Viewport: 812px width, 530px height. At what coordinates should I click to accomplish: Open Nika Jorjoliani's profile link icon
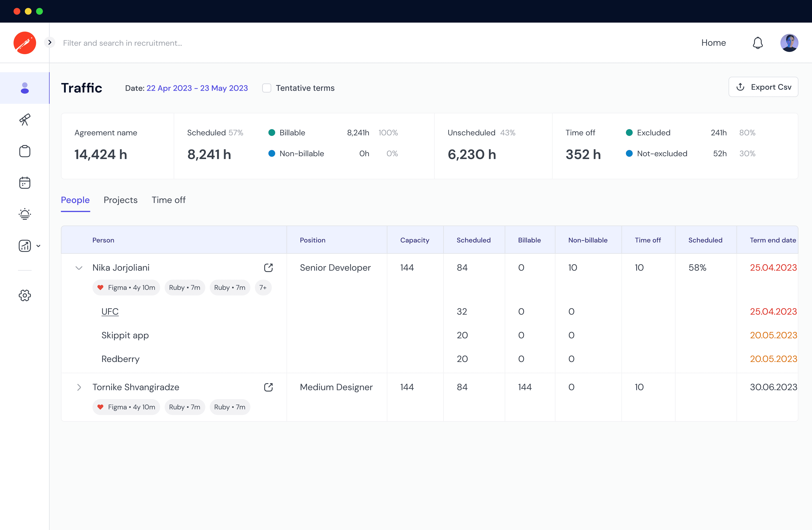[x=269, y=268]
